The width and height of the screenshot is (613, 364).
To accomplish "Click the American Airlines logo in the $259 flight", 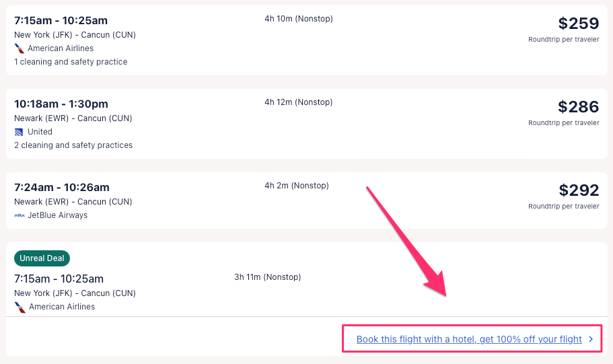I will coord(20,48).
